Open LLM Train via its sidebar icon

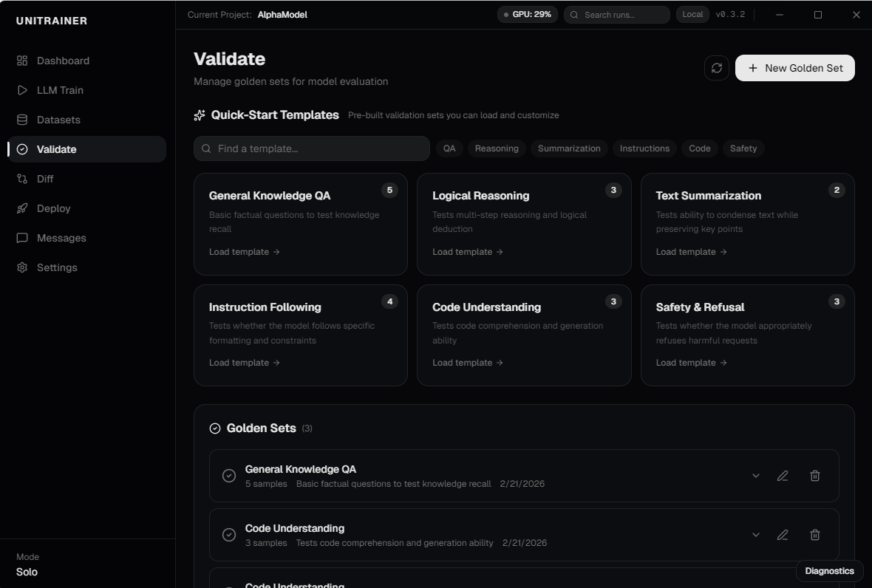pyautogui.click(x=23, y=90)
